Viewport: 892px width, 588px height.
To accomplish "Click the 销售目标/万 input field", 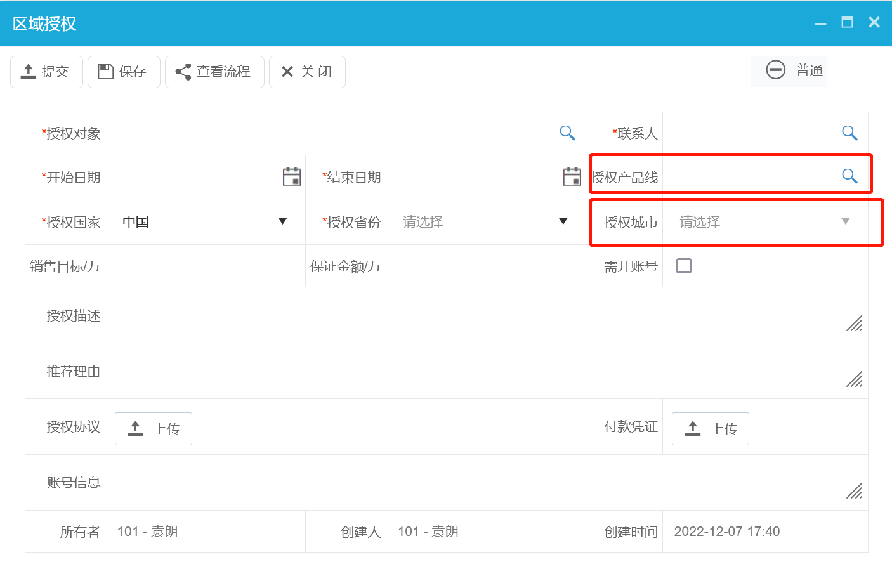I will 203,265.
